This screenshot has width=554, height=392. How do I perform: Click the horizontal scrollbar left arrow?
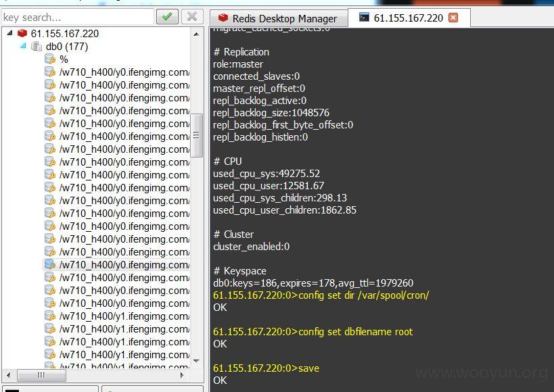point(9,375)
